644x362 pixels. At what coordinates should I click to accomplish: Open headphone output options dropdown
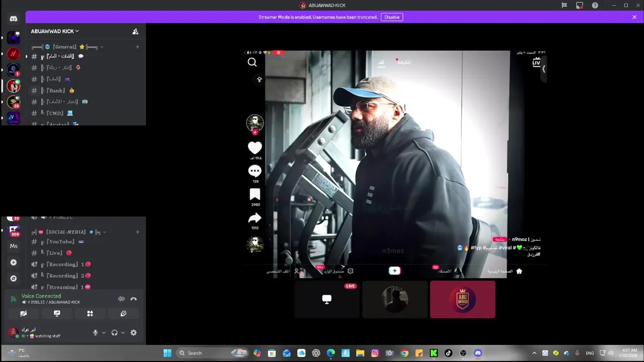123,333
